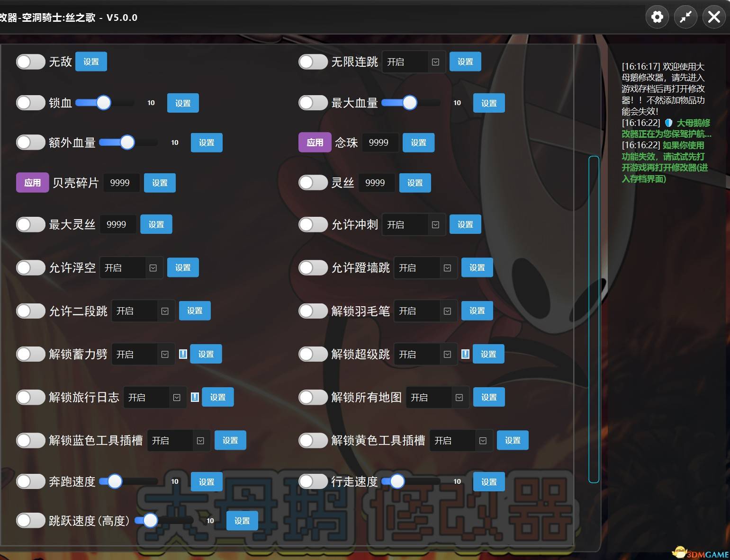
Task: Enable the 最大血量 switch
Action: (x=313, y=103)
